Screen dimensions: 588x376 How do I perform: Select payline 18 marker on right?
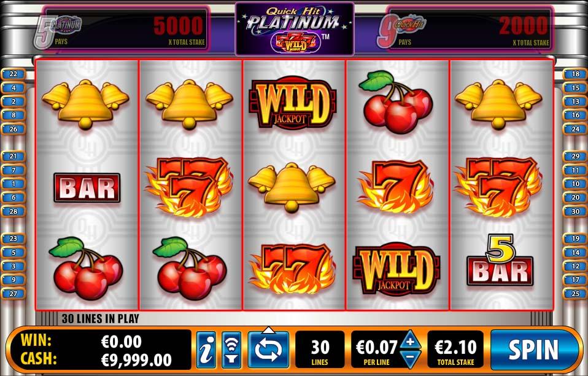click(x=575, y=74)
